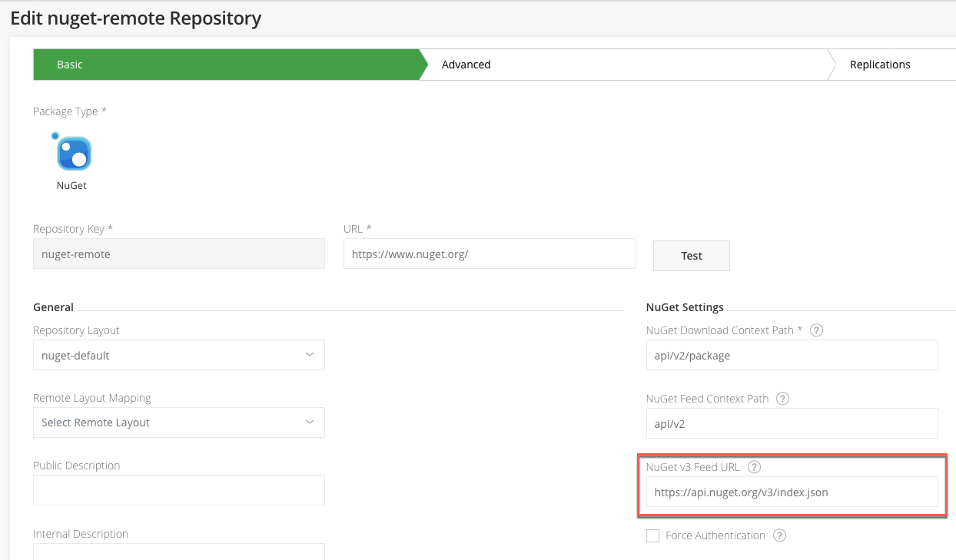Viewport: 956px width, 560px height.
Task: Open the NuGet Feed Context Path help tooltip
Action: pyautogui.click(x=782, y=398)
